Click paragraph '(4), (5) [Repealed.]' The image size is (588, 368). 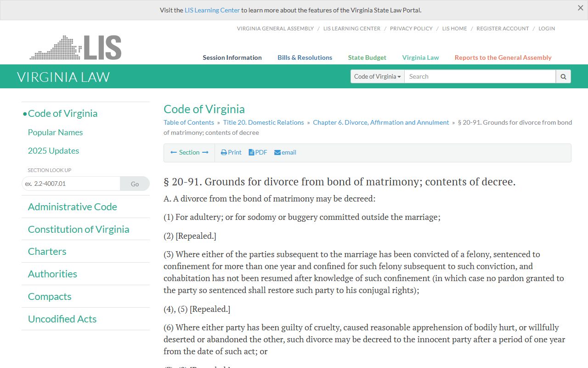(x=197, y=309)
